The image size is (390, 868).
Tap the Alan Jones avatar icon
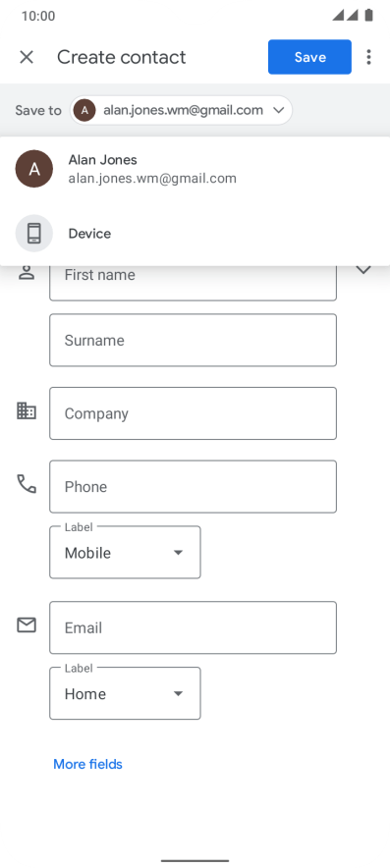34,169
